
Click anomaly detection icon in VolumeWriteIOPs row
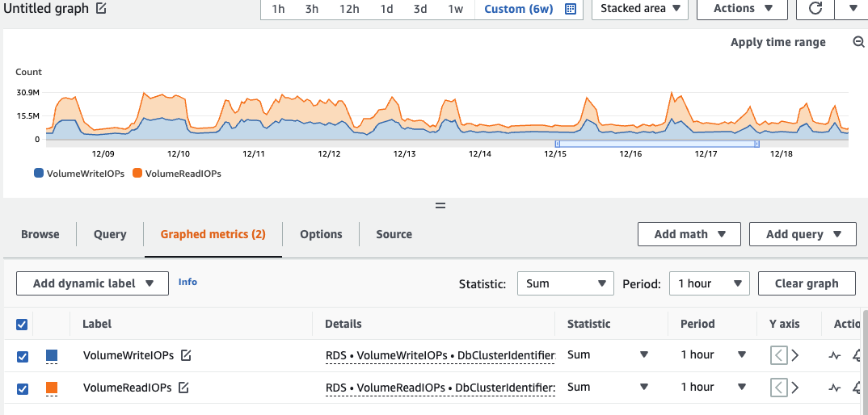click(x=835, y=355)
